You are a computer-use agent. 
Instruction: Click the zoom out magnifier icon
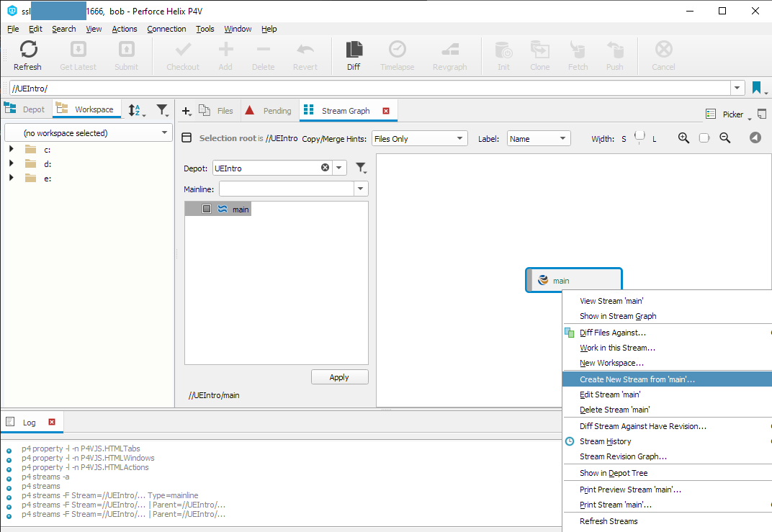(x=724, y=138)
